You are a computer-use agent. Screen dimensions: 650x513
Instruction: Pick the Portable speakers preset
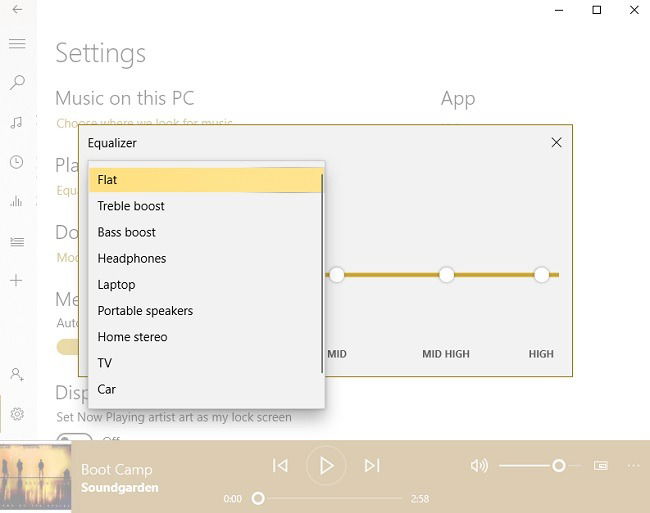point(205,311)
